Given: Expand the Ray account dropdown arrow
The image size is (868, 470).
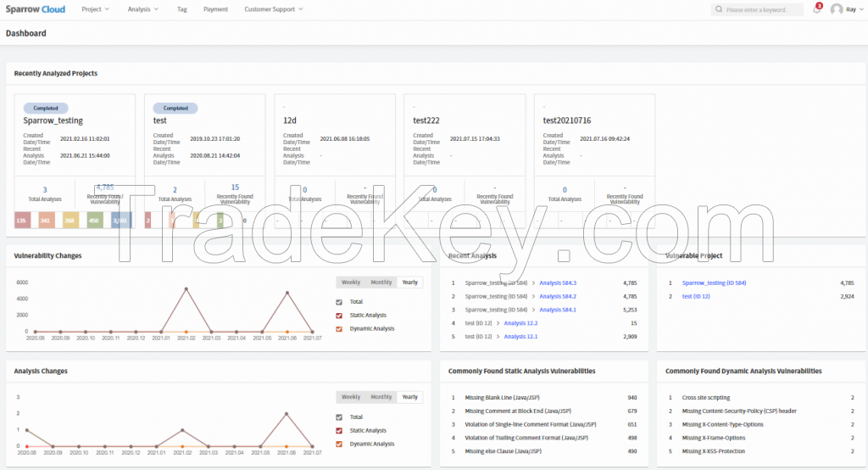Looking at the screenshot, I should pos(861,9).
